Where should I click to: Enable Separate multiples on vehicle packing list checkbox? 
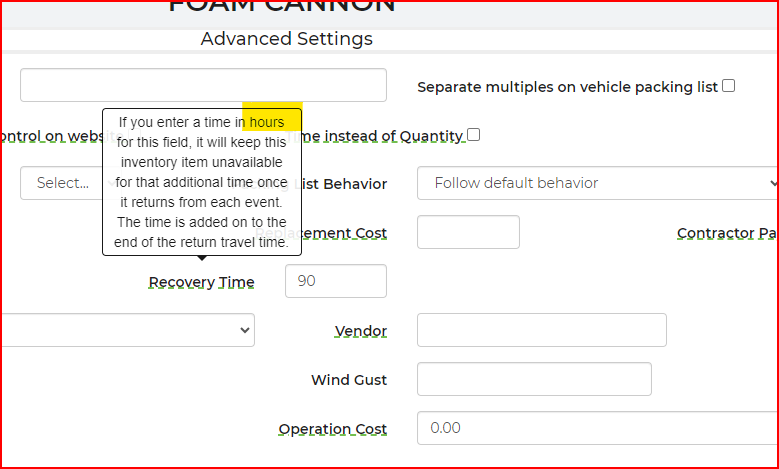click(728, 86)
